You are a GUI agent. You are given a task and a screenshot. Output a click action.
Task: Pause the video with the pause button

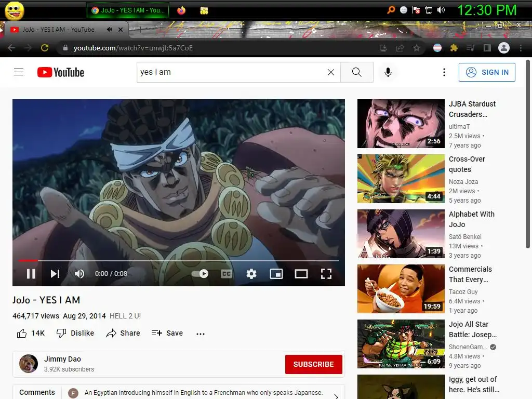click(x=31, y=274)
